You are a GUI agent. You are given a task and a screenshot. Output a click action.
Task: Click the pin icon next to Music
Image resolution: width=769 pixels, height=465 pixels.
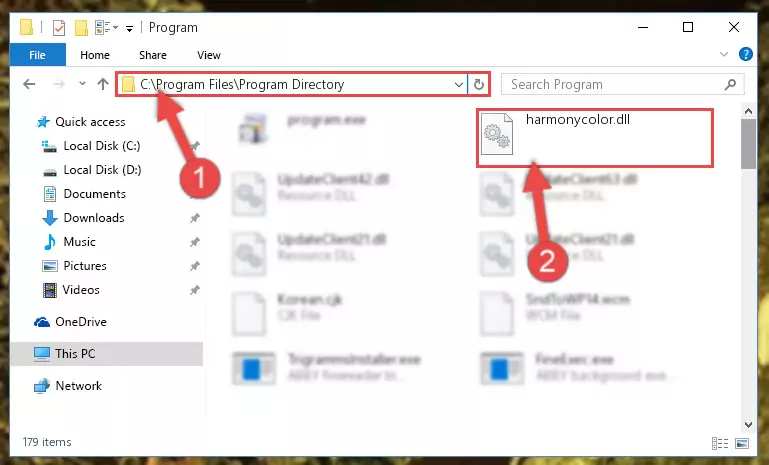195,242
